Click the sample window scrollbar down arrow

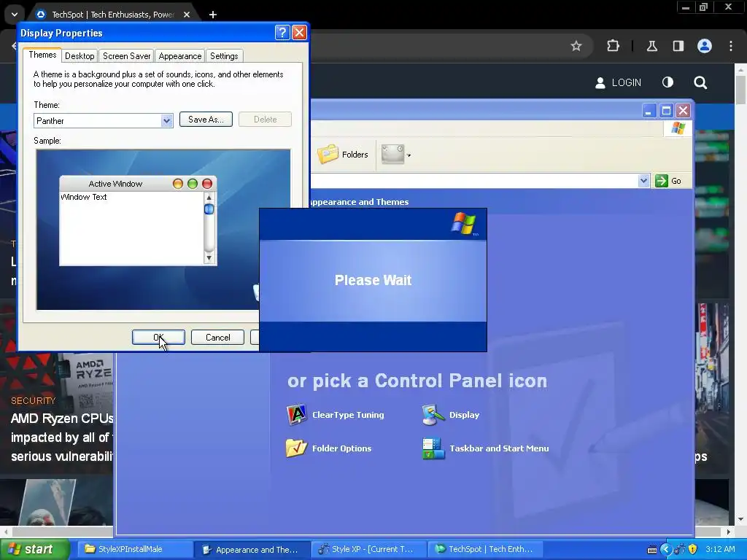209,258
